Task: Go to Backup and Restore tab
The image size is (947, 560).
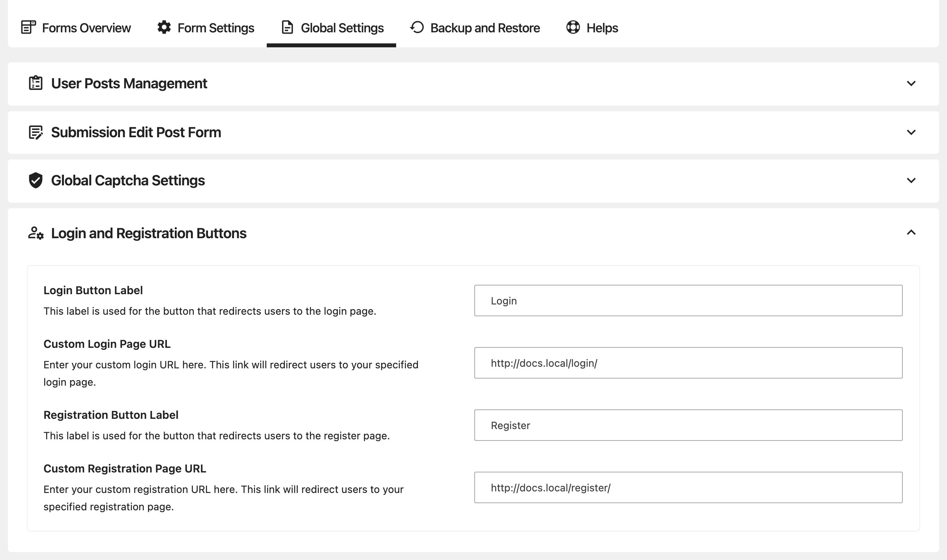Action: pyautogui.click(x=475, y=28)
